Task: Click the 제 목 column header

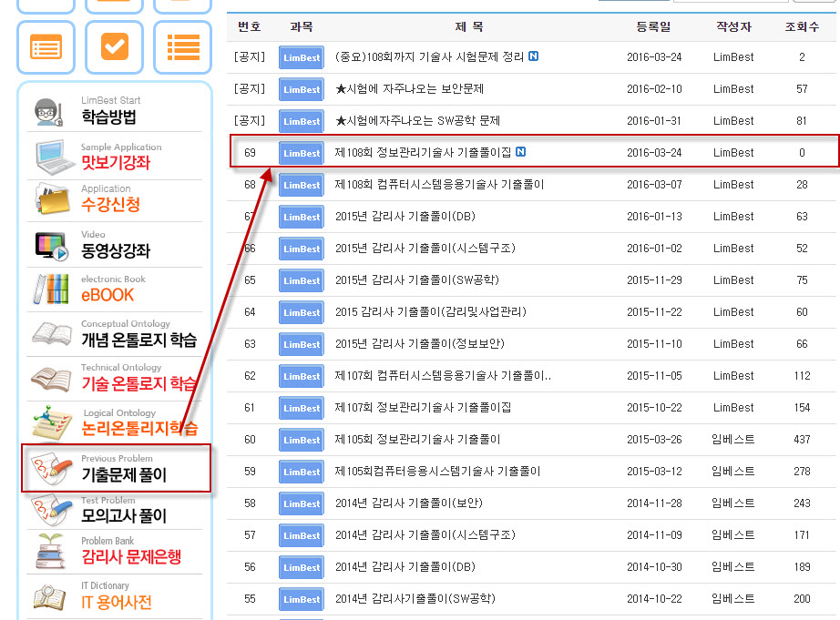Action: click(469, 26)
